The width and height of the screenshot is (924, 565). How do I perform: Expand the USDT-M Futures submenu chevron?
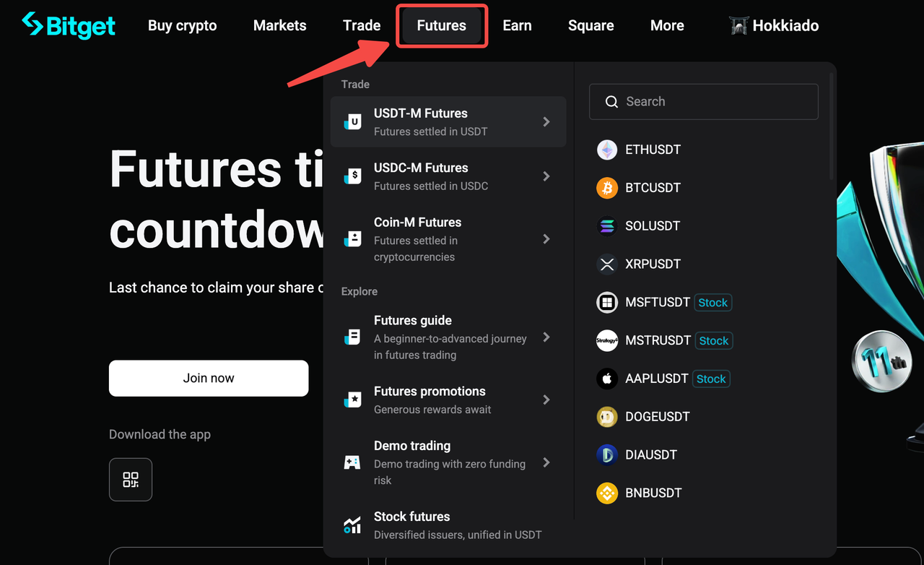547,121
